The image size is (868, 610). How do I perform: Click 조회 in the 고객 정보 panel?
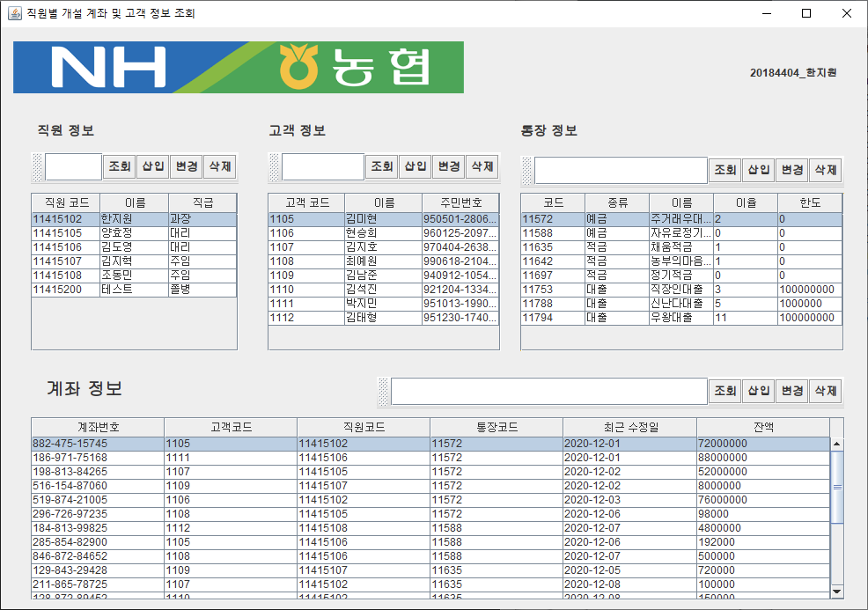click(382, 166)
